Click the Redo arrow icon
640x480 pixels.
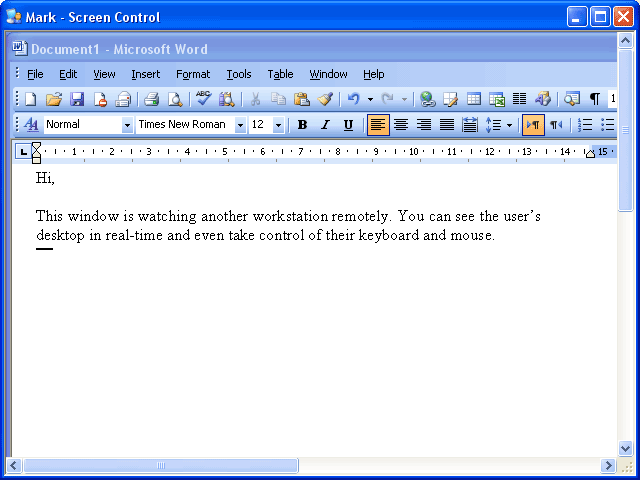pos(387,99)
